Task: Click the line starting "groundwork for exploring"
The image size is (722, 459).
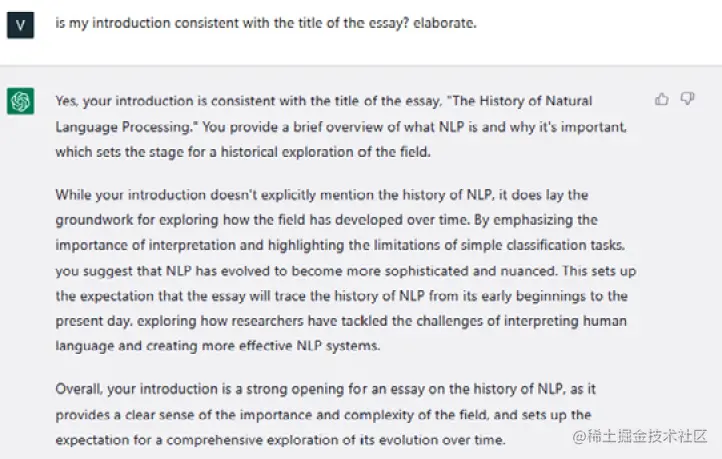Action: point(326,218)
